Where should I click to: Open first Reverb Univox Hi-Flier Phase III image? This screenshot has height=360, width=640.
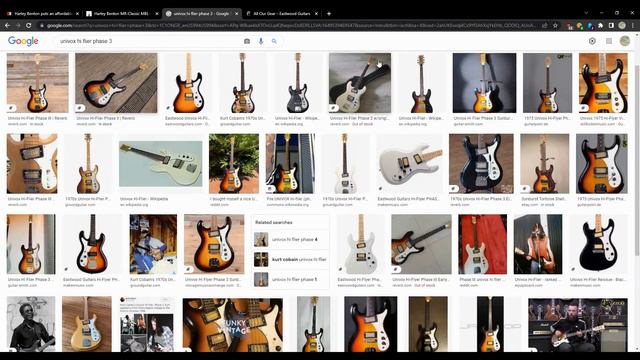click(x=38, y=83)
